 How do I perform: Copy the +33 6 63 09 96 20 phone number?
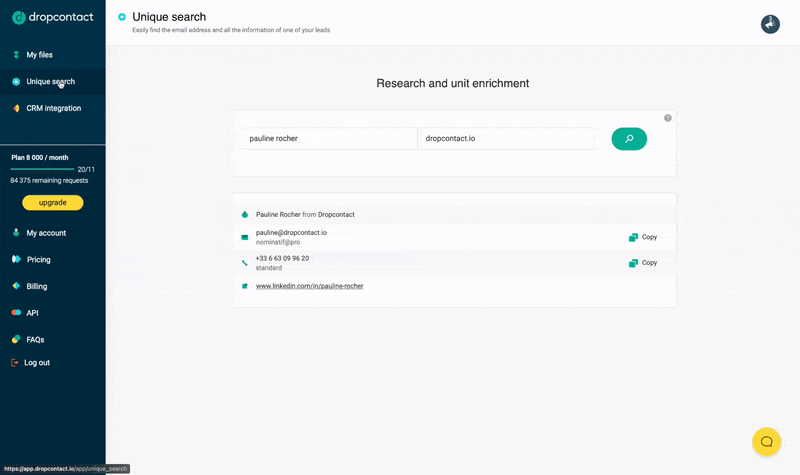click(643, 263)
